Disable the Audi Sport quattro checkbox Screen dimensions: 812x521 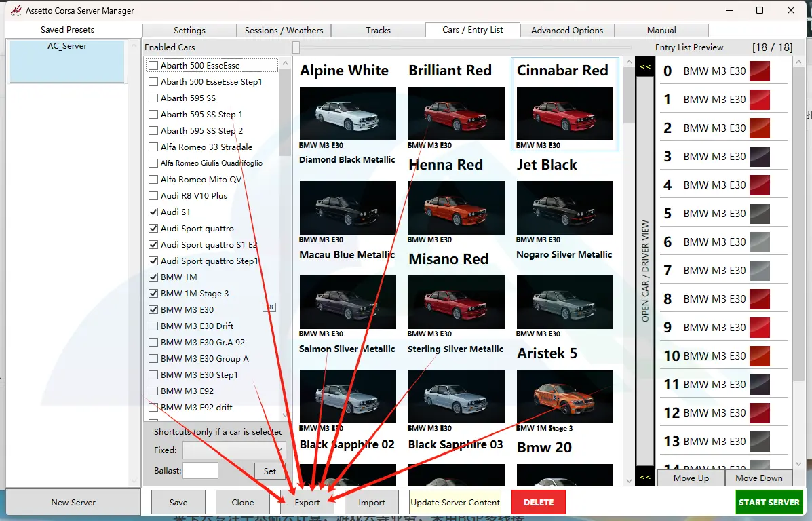pyautogui.click(x=153, y=229)
